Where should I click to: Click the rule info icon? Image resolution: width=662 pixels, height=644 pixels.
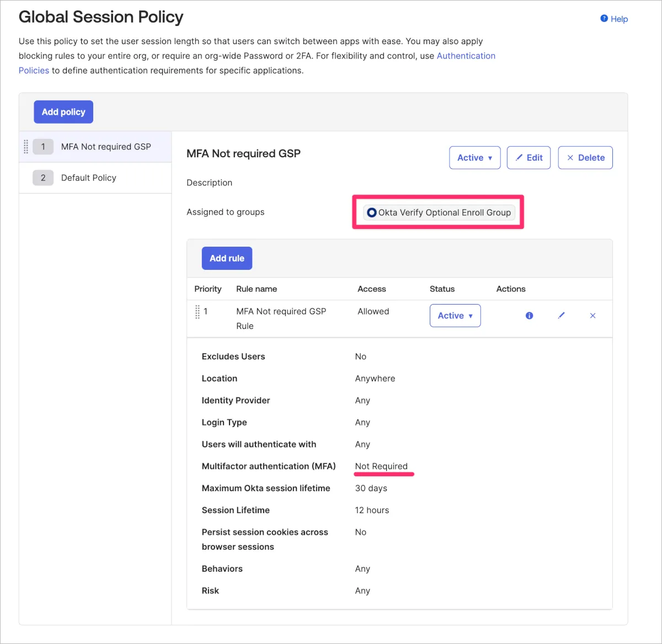click(529, 316)
